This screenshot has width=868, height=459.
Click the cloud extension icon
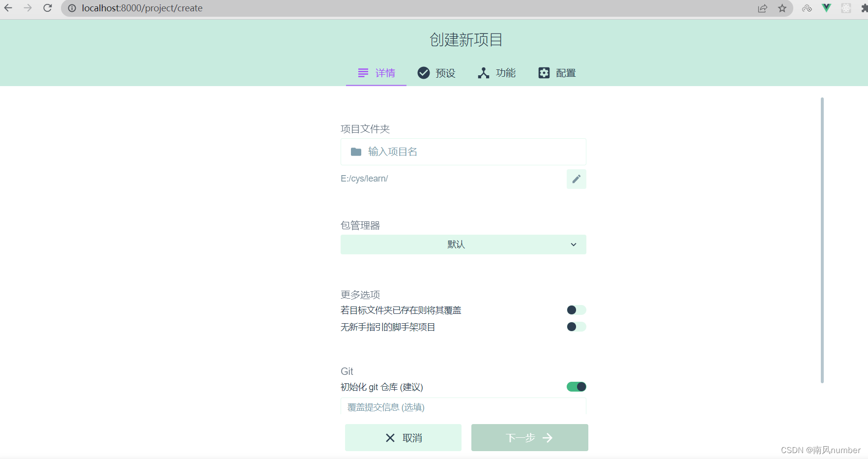point(807,8)
